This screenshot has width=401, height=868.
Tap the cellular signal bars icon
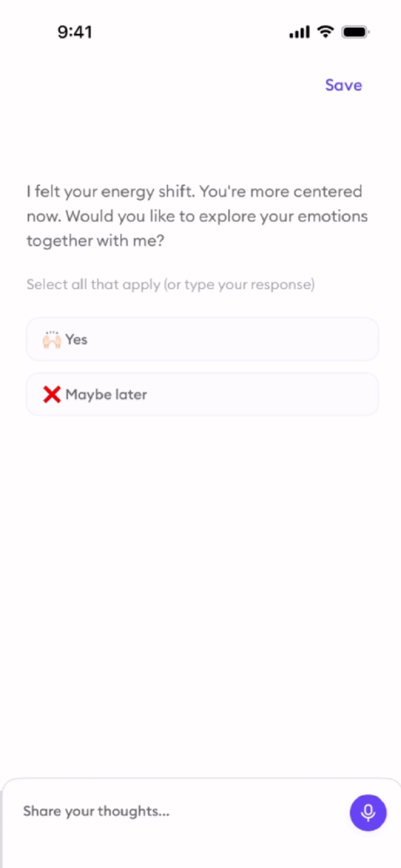point(299,32)
